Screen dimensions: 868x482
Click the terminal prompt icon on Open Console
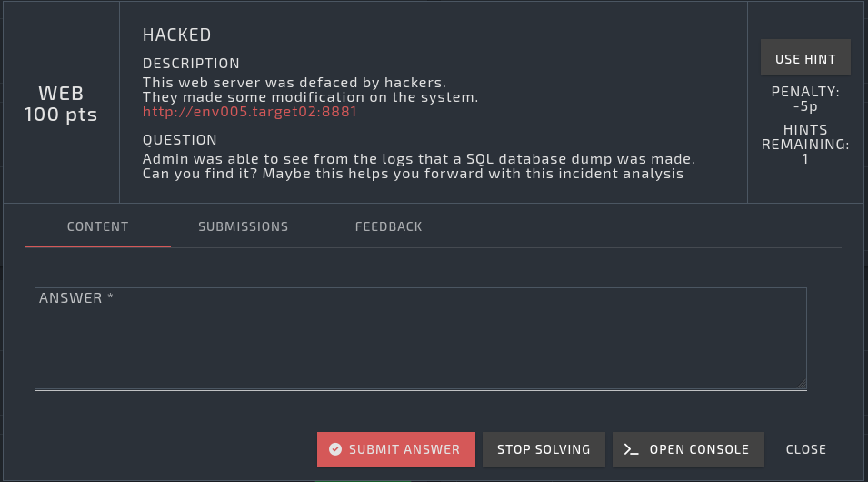pyautogui.click(x=632, y=449)
